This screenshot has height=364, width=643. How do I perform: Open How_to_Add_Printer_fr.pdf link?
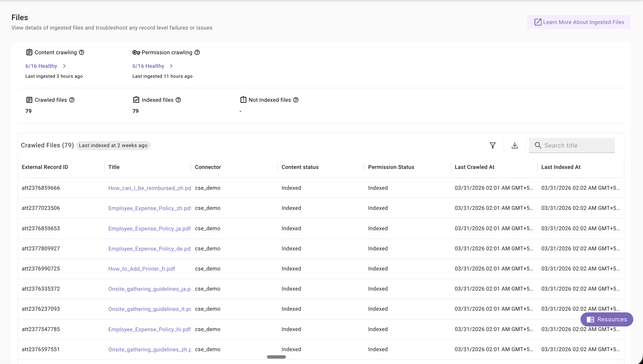coord(141,269)
